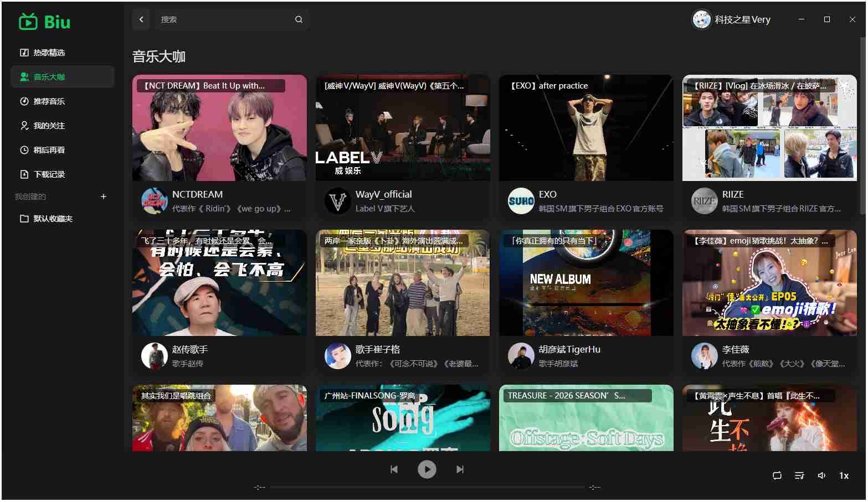Open 我的关注 in the sidebar
The height and width of the screenshot is (502, 868).
click(49, 126)
